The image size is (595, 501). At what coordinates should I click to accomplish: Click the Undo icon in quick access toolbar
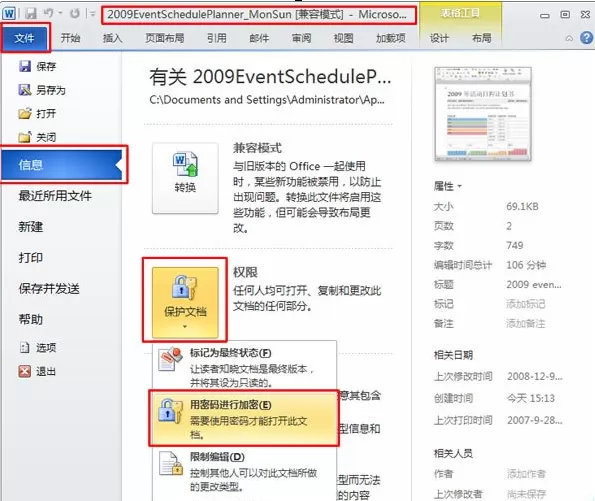point(48,14)
